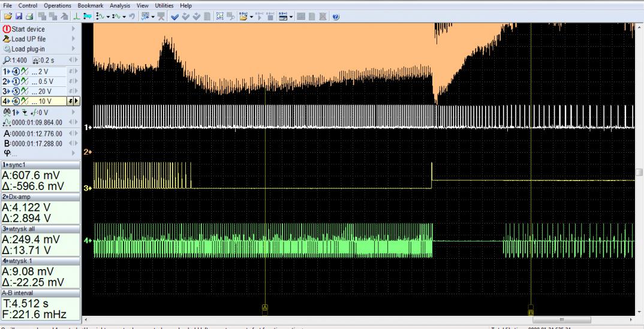644x329 pixels.
Task: Toggle channel 3 row set to 20 V
Action: click(36, 92)
